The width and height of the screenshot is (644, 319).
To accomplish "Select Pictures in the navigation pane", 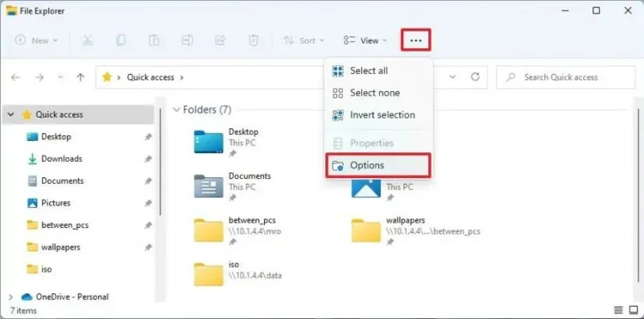I will pos(56,203).
